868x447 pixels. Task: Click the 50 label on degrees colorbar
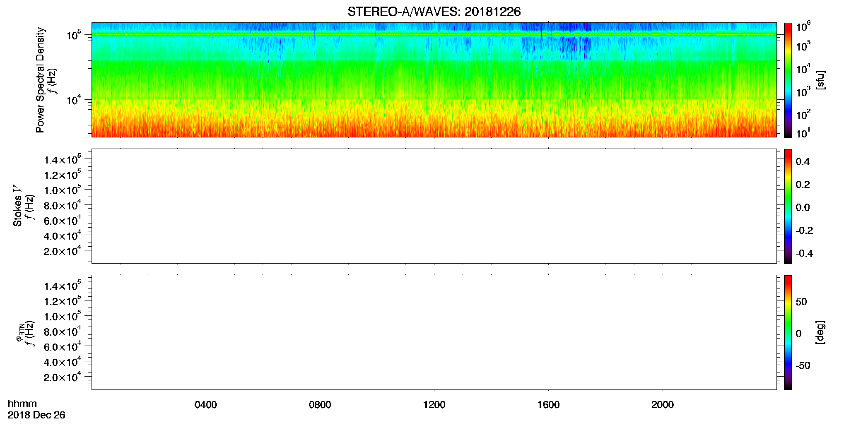click(801, 302)
